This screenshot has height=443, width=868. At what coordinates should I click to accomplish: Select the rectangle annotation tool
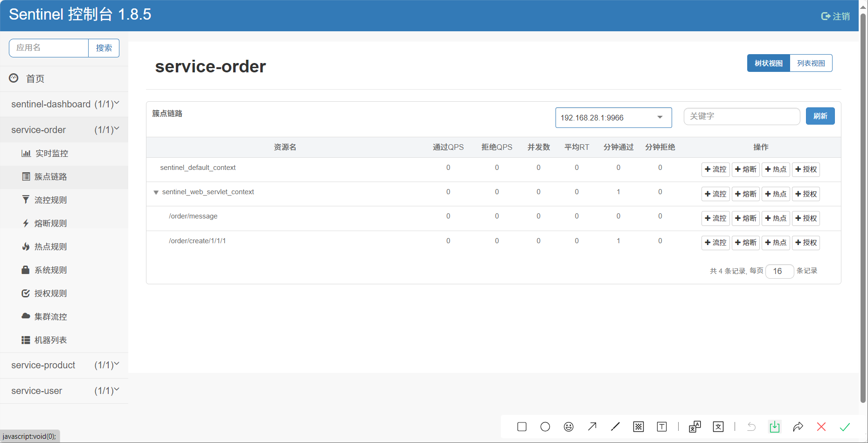coord(522,427)
